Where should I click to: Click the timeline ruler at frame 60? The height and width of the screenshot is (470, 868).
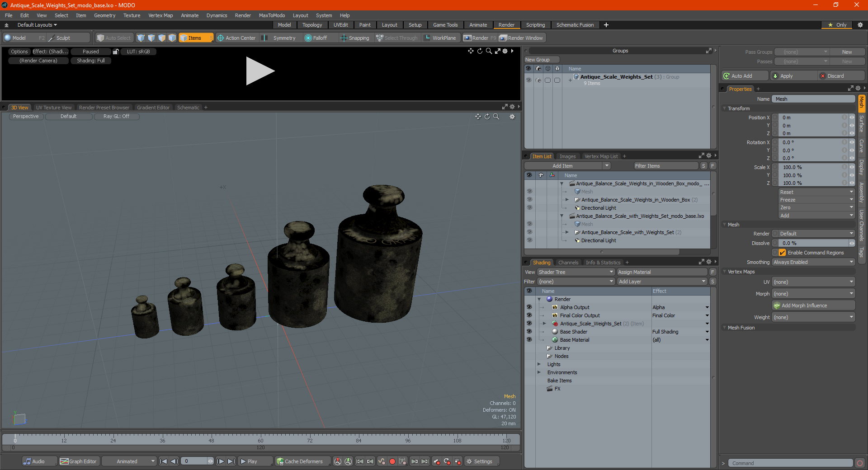260,439
